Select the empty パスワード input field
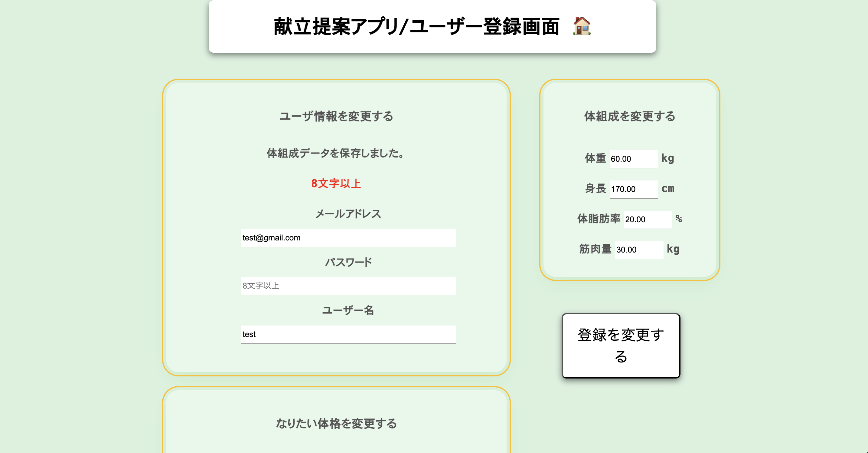 [x=348, y=286]
